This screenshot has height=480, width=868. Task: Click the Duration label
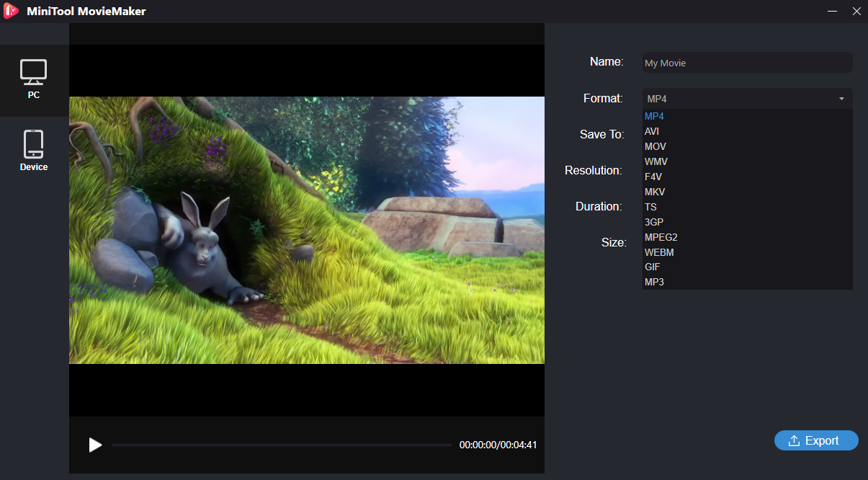(599, 206)
